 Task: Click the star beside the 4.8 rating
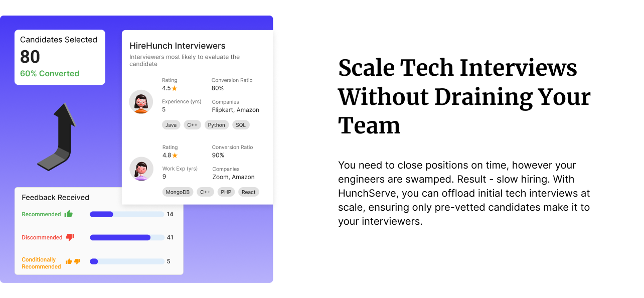[175, 156]
